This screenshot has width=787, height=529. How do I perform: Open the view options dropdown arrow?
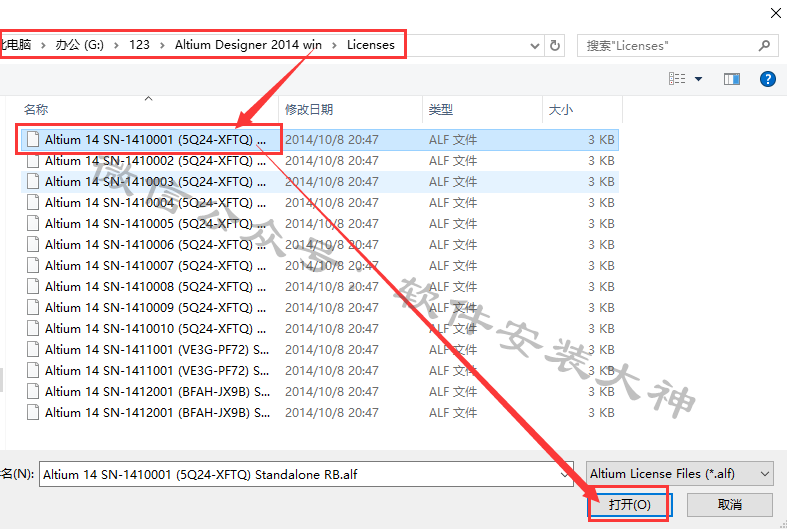click(698, 79)
